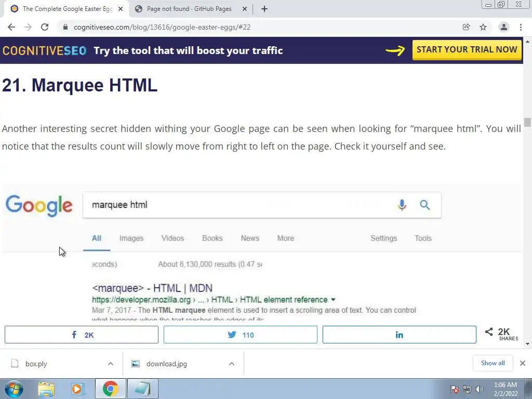
Task: Share on Twitter 110 button
Action: pos(241,335)
